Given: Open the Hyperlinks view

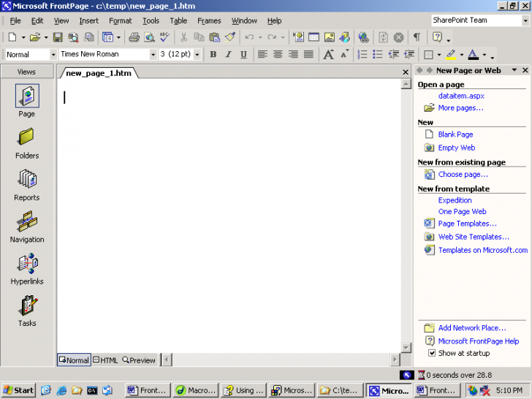Looking at the screenshot, I should coord(27,268).
